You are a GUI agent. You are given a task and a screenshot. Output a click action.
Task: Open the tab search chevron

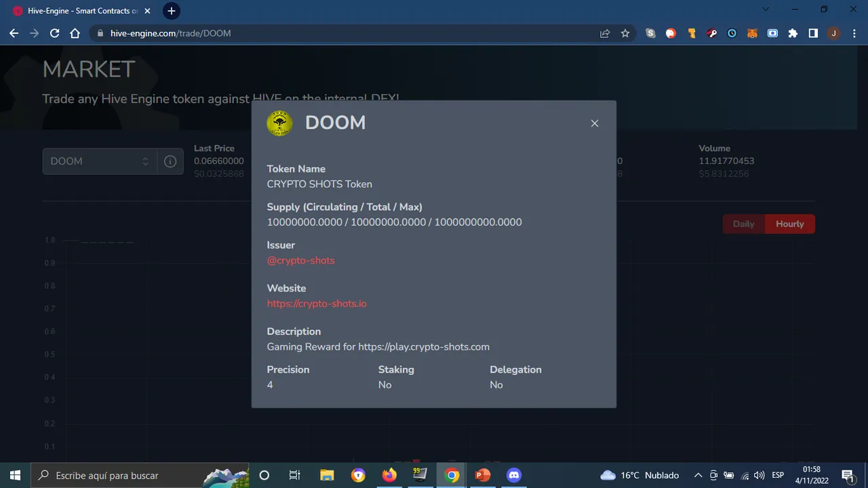point(766,9)
